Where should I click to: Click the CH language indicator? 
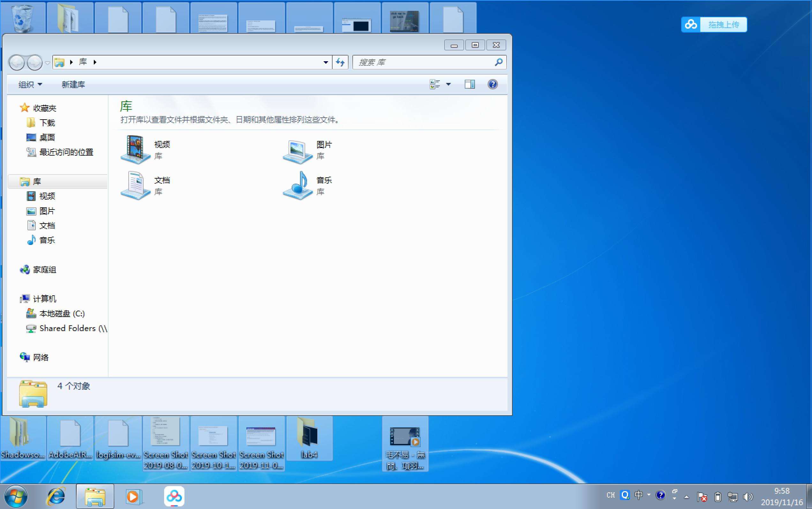pos(611,495)
